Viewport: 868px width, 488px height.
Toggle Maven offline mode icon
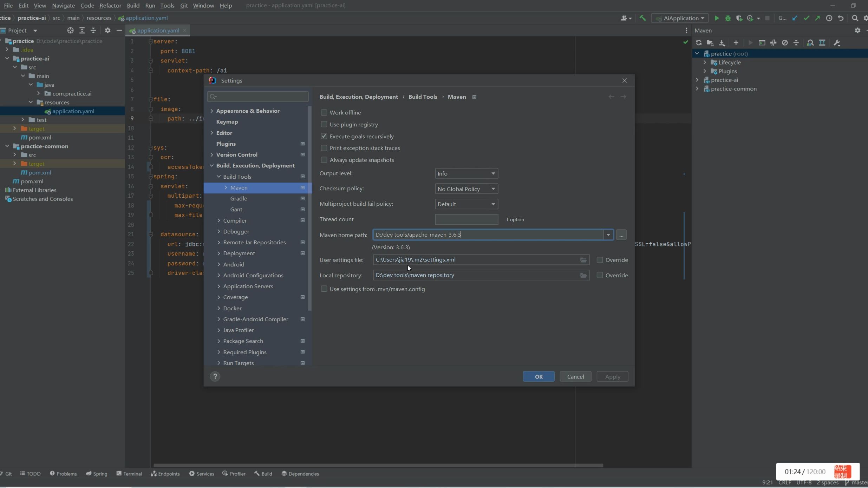pyautogui.click(x=773, y=43)
